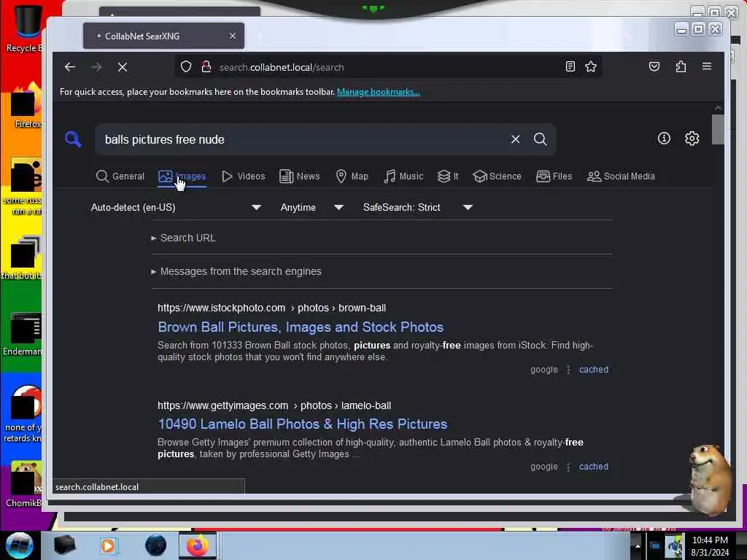Click the insecure connection padlock icon

tap(206, 66)
